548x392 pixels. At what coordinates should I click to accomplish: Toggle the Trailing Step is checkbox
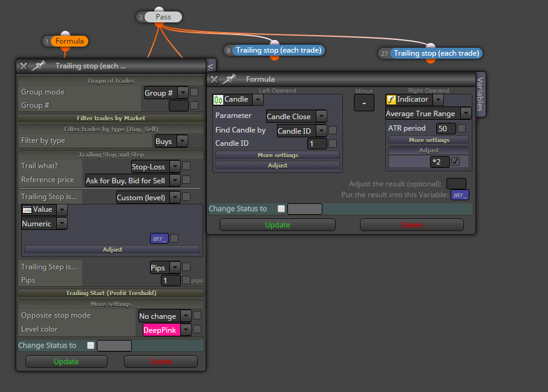point(187,267)
